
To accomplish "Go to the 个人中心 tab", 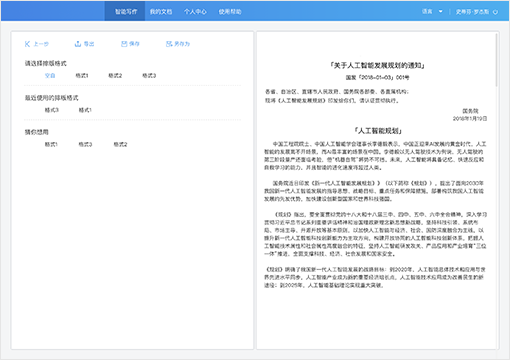I will [195, 12].
